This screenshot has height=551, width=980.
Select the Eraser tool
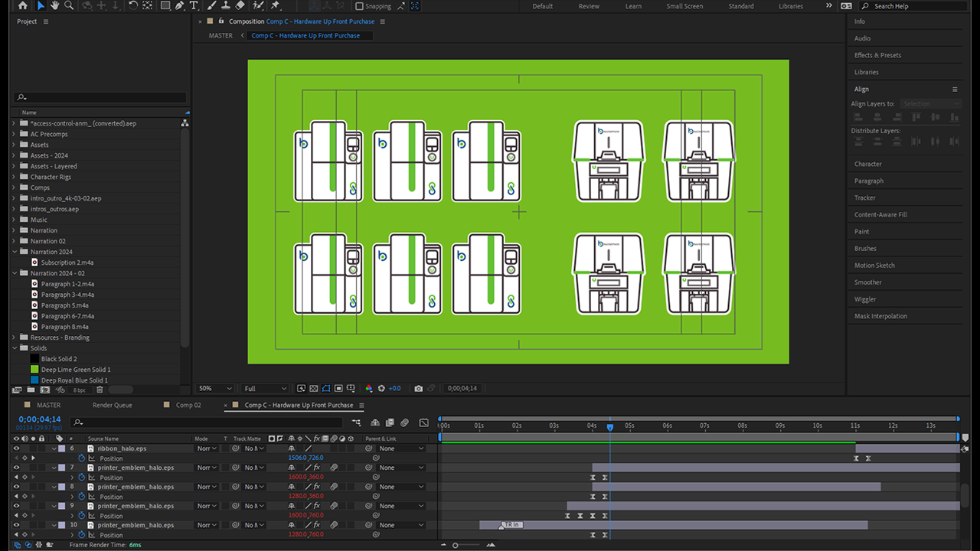coord(240,6)
